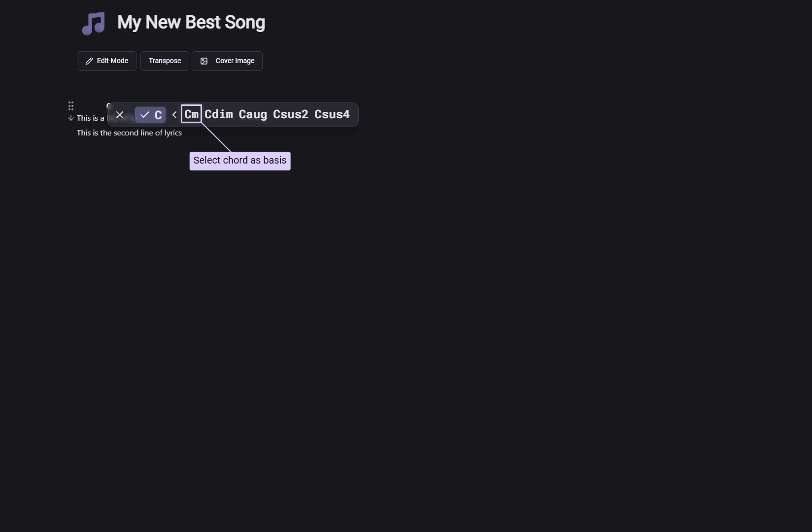
Task: Click the music note app logo
Action: (x=93, y=23)
